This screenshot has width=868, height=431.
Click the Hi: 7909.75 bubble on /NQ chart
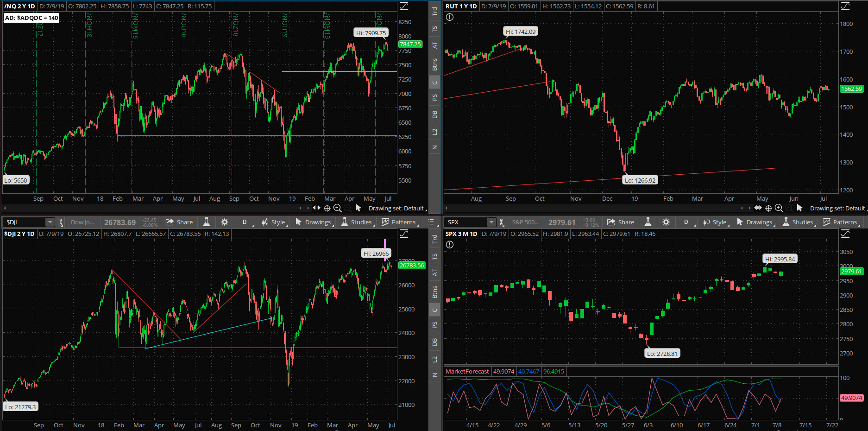point(371,33)
